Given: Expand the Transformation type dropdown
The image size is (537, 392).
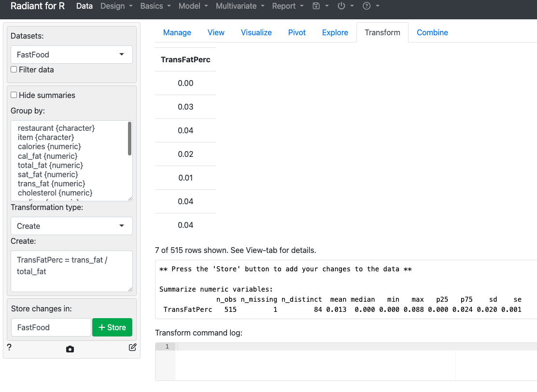Looking at the screenshot, I should click(x=71, y=226).
